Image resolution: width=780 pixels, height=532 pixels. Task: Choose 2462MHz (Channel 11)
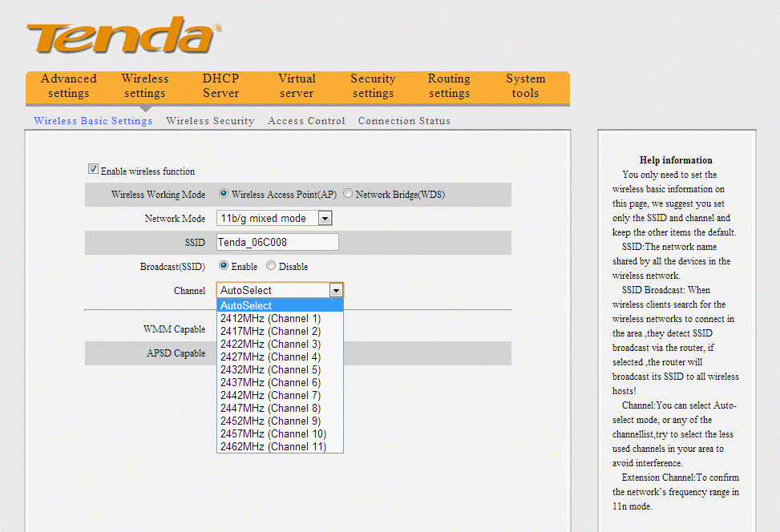[280, 446]
